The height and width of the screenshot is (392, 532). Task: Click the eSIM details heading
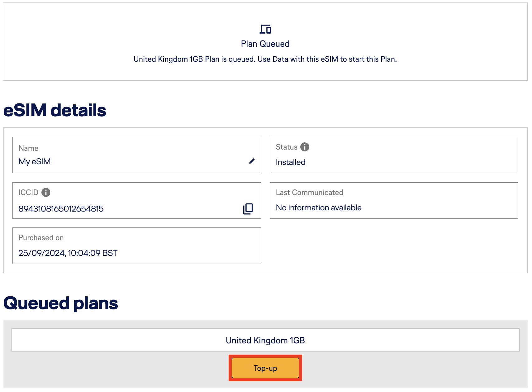coord(55,110)
